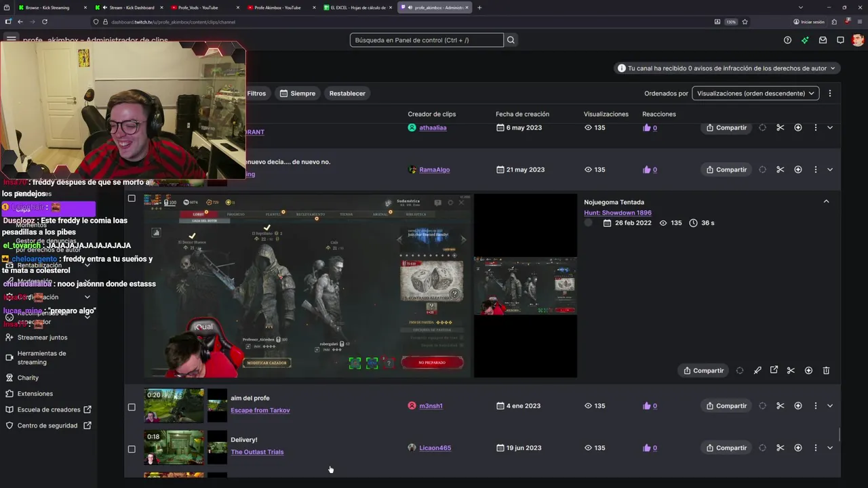Click the scissors icon in m3nsh1's clip row
868x488 pixels.
(780, 406)
